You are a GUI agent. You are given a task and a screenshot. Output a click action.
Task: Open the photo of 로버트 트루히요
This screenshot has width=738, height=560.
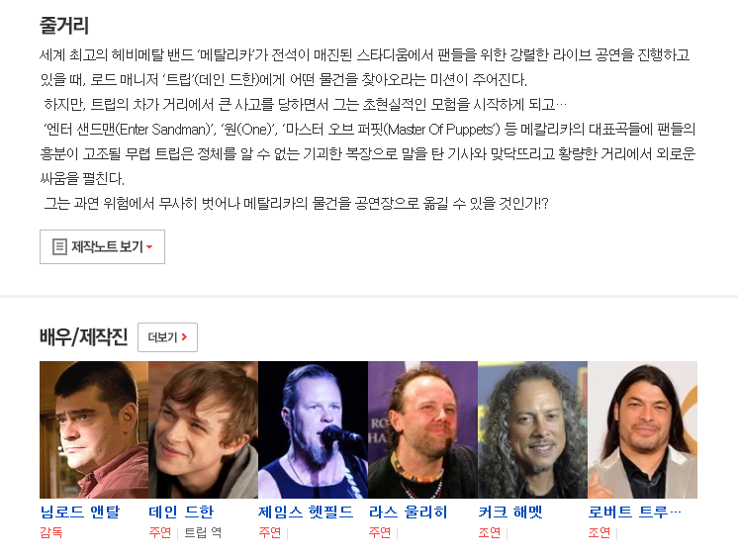pyautogui.click(x=642, y=429)
